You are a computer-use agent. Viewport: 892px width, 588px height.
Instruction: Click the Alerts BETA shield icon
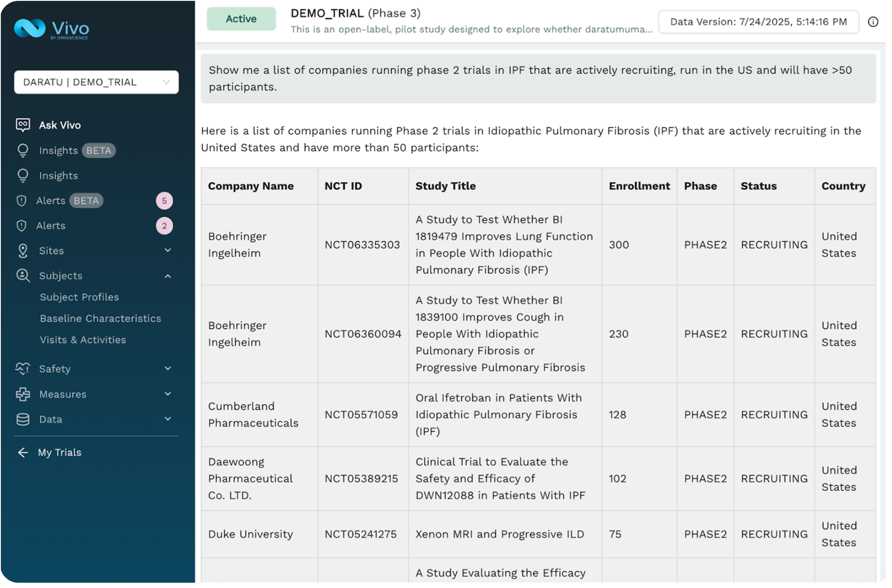coord(22,201)
